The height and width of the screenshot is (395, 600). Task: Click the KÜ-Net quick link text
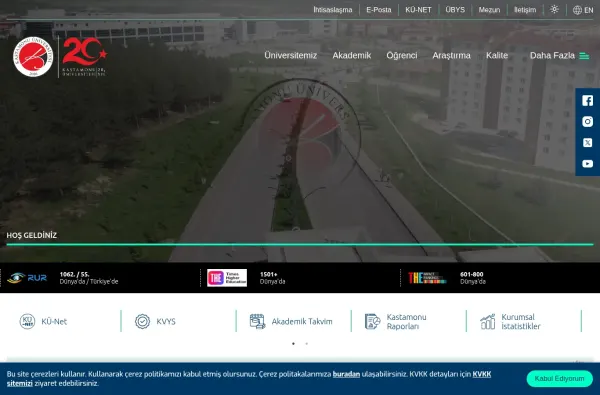coord(54,322)
